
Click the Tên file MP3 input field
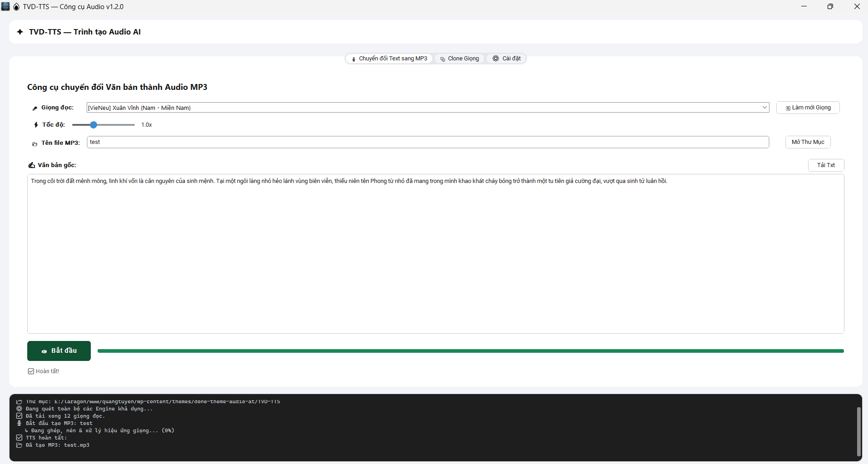coord(428,142)
